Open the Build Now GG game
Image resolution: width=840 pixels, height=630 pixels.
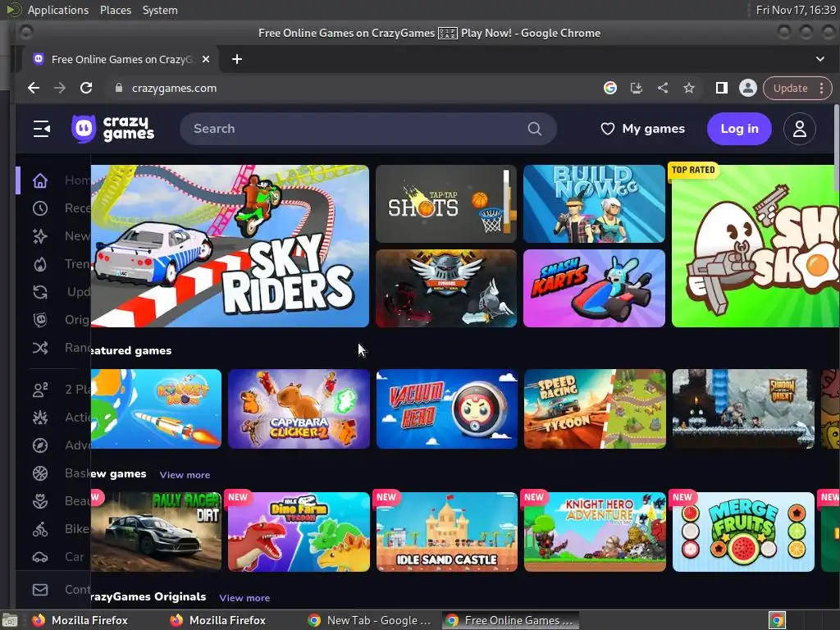[x=594, y=203]
